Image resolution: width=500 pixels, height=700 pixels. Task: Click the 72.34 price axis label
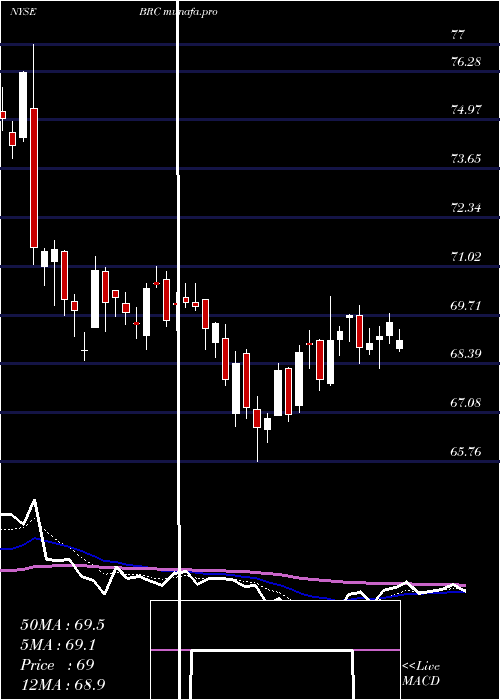466,208
